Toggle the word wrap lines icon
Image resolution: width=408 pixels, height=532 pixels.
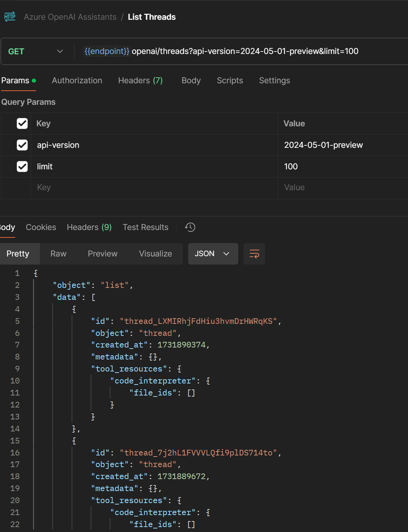click(x=254, y=254)
